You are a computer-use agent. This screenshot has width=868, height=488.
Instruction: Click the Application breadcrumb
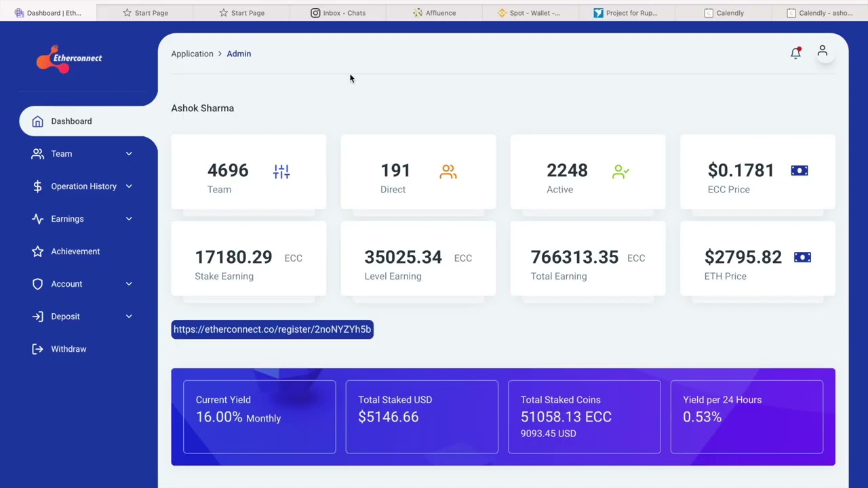click(192, 54)
